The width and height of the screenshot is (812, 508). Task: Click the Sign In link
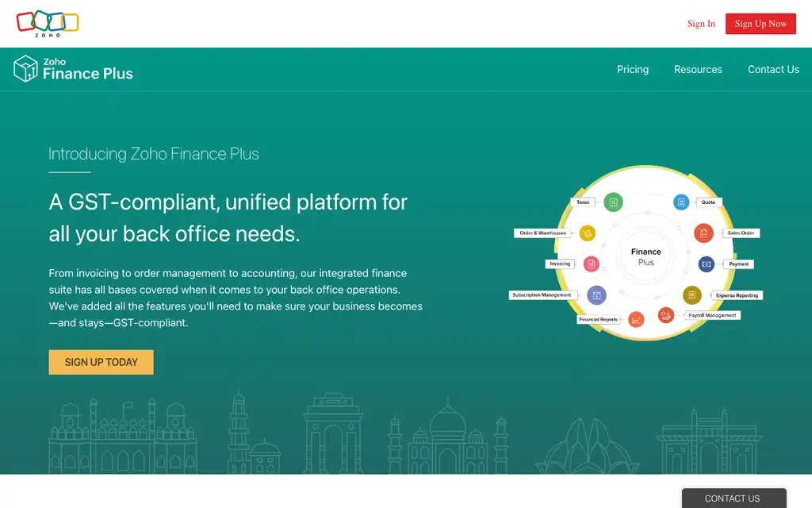[x=701, y=24]
